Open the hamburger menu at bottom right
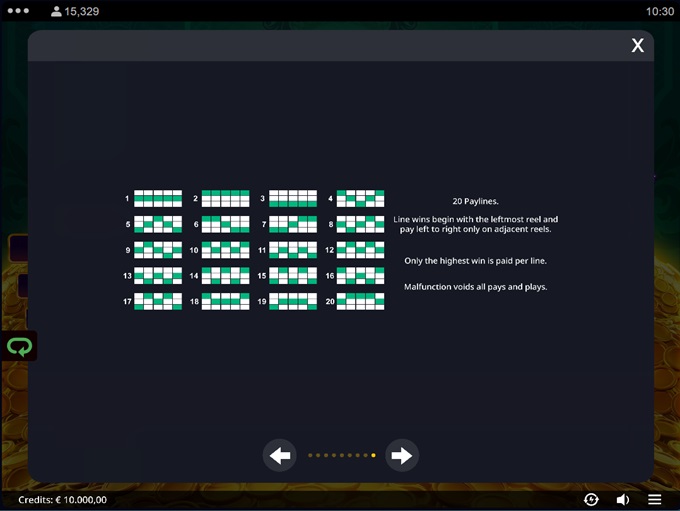Viewport: 680px width, 511px height. 654,500
